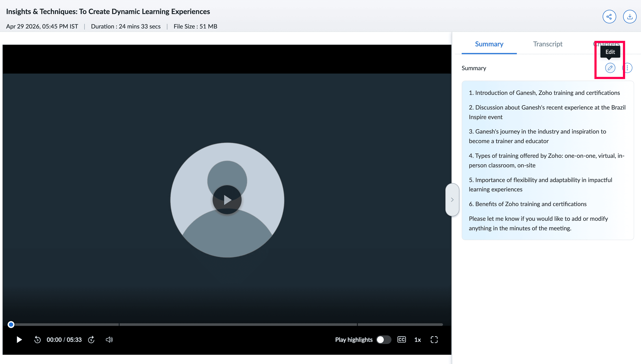
Task: Open the Chapters tab
Action: [606, 44]
